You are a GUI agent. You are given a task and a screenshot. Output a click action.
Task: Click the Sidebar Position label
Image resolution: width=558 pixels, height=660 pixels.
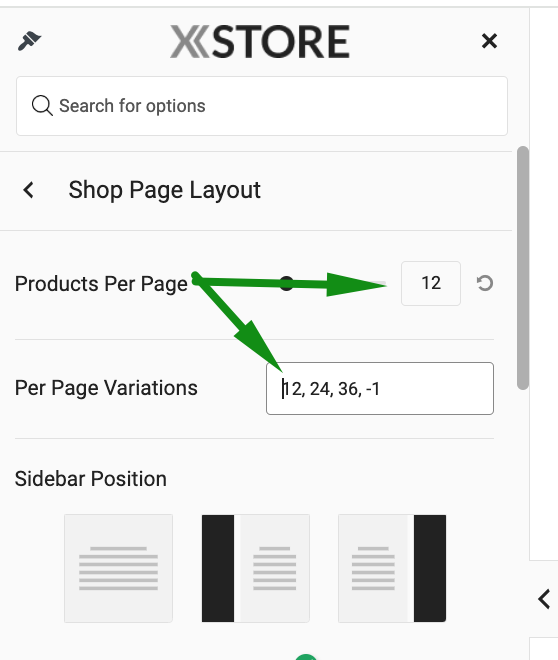(x=90, y=479)
